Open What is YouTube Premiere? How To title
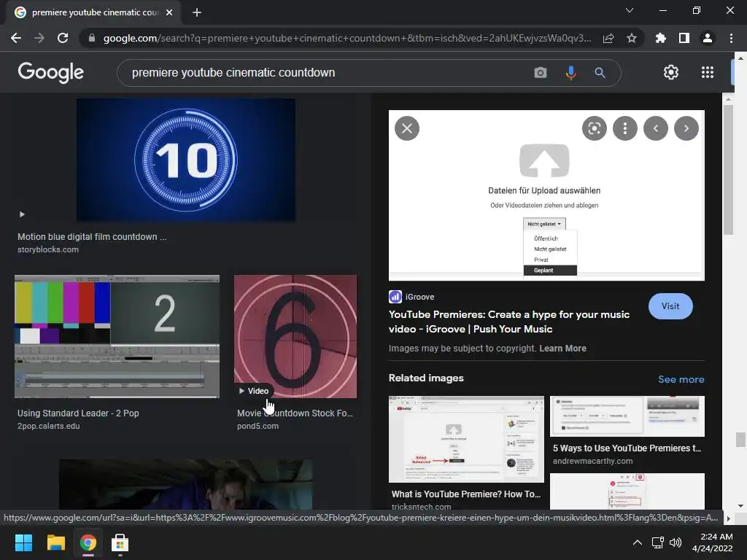Viewport: 747px width, 560px height. (x=466, y=494)
